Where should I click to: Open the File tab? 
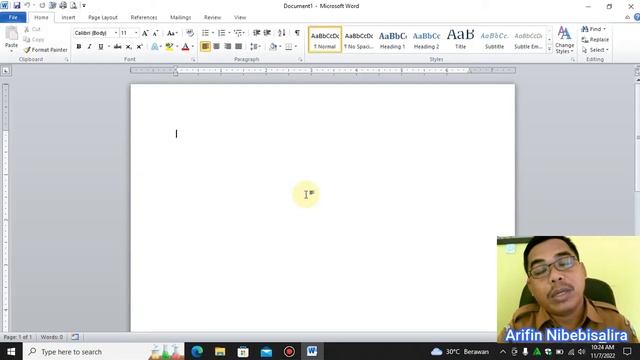click(13, 17)
